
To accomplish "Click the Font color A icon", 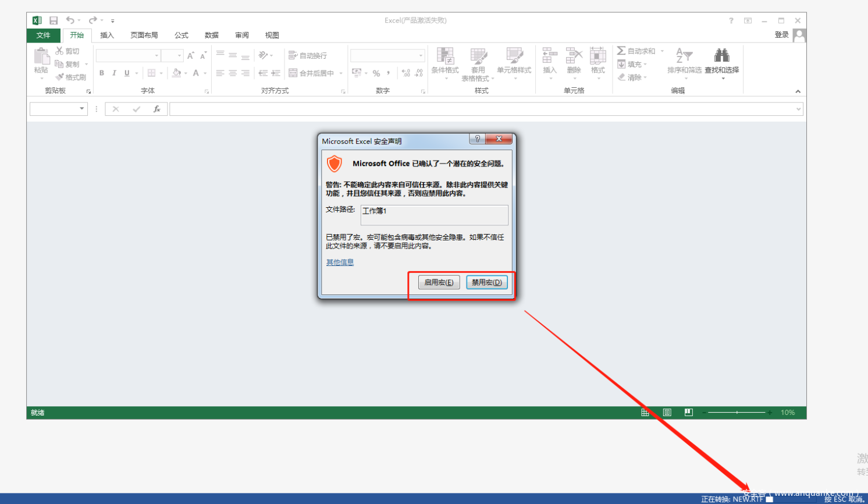I will coord(196,73).
